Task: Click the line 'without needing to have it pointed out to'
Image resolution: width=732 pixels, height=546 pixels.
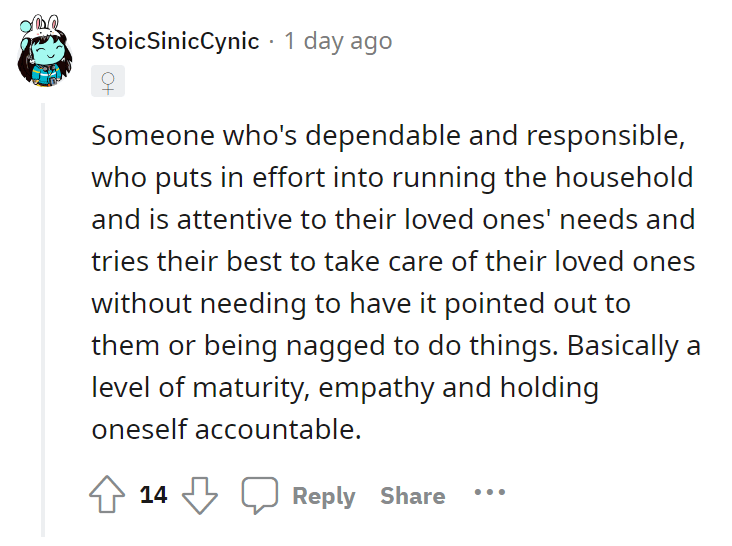Action: (x=361, y=304)
